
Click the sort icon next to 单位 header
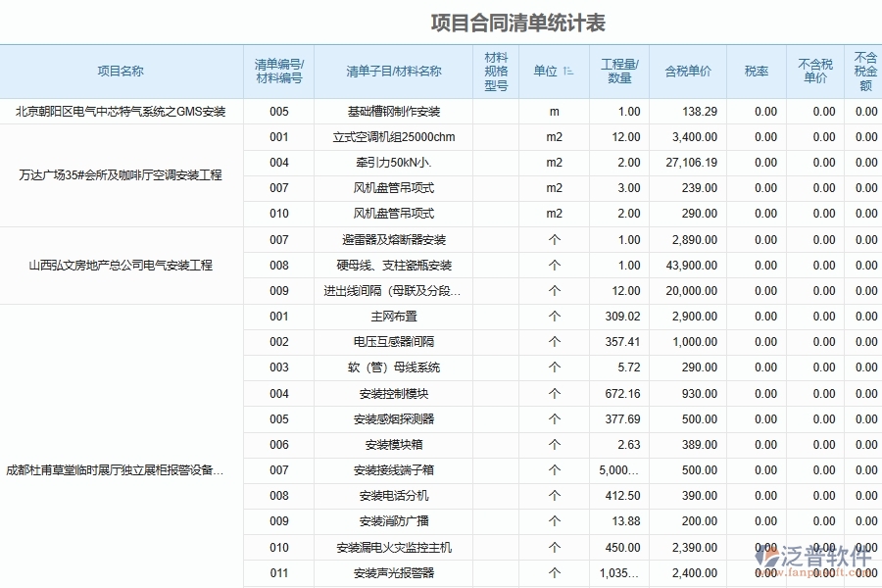click(569, 72)
